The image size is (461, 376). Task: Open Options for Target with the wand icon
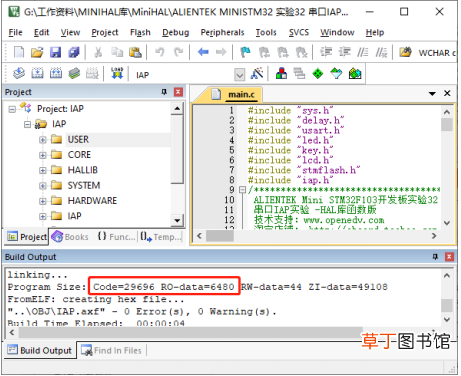tap(257, 73)
